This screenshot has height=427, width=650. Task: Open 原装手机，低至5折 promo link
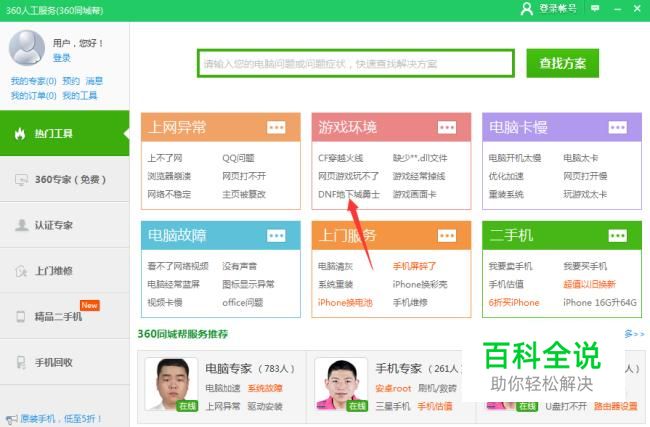pos(60,419)
